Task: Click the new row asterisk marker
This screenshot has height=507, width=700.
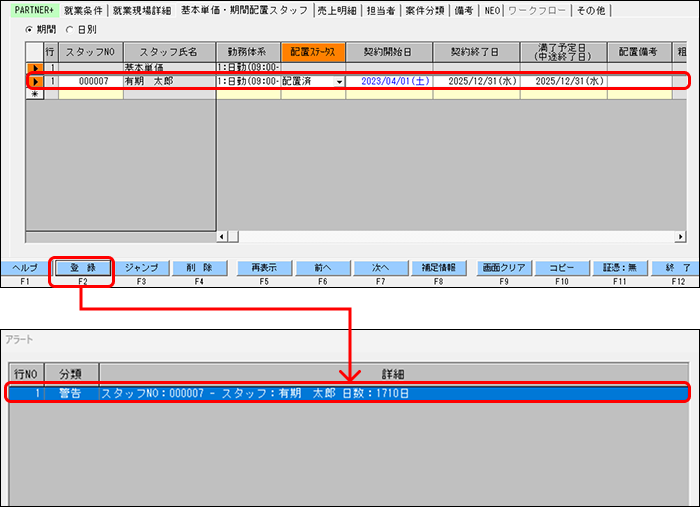Action: (35, 94)
